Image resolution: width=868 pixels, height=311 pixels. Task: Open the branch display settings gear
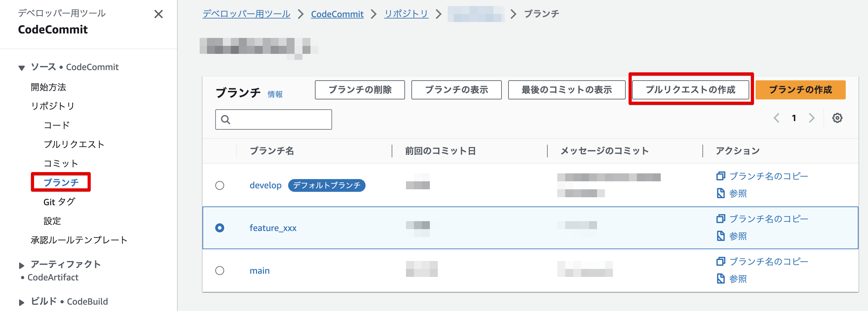[838, 118]
